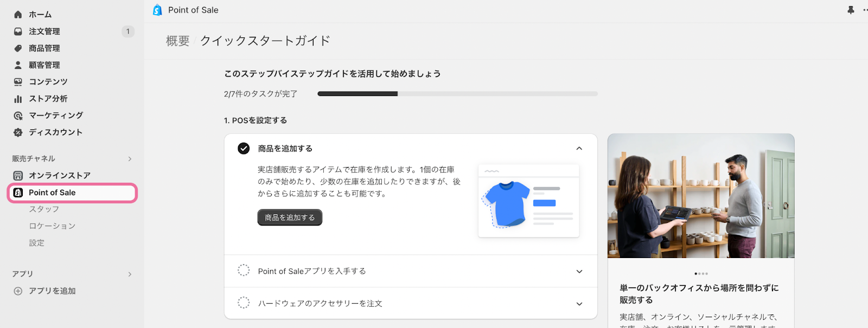This screenshot has height=328, width=868.
Task: Click アプリを追加 link
Action: (x=52, y=291)
